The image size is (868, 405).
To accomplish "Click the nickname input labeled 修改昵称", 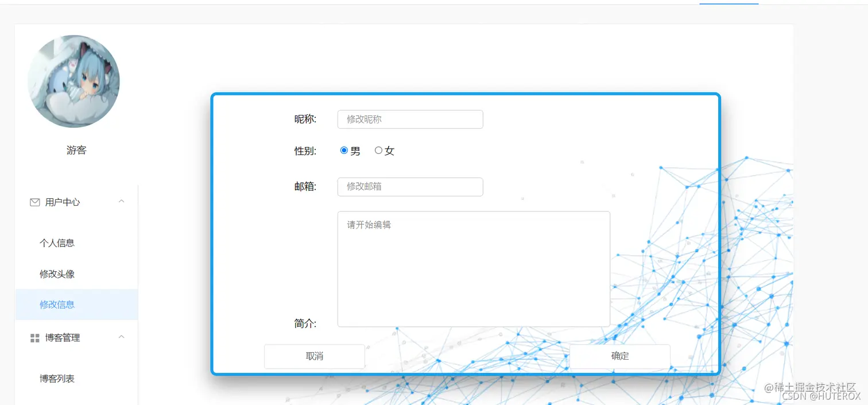I will [409, 119].
